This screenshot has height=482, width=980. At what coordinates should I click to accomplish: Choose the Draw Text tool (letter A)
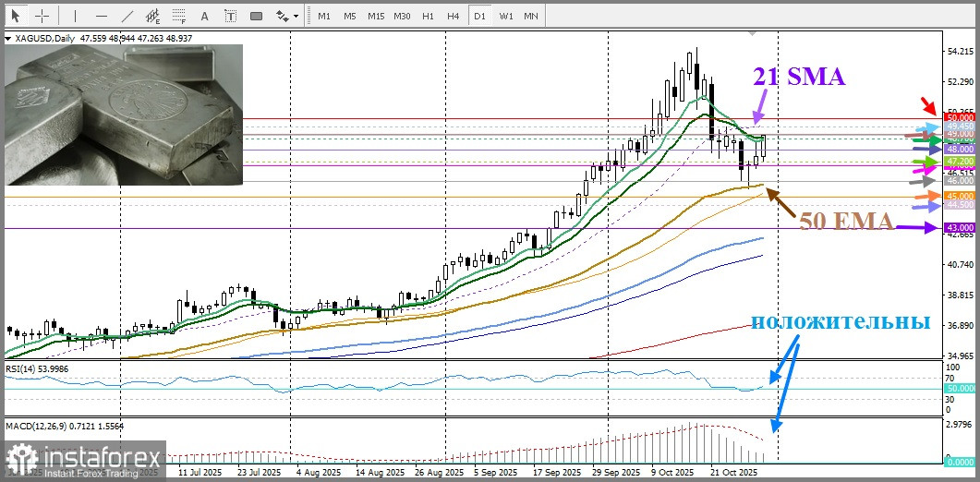204,16
